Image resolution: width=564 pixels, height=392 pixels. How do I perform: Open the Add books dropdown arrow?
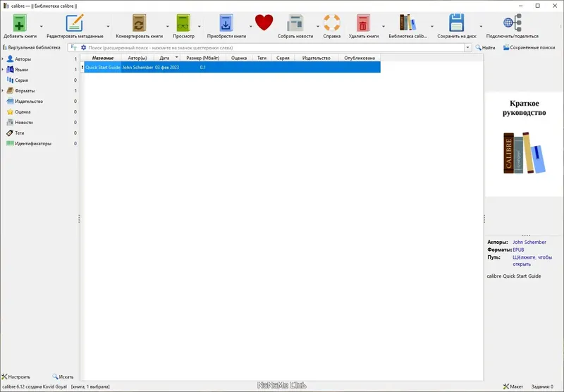pyautogui.click(x=42, y=26)
